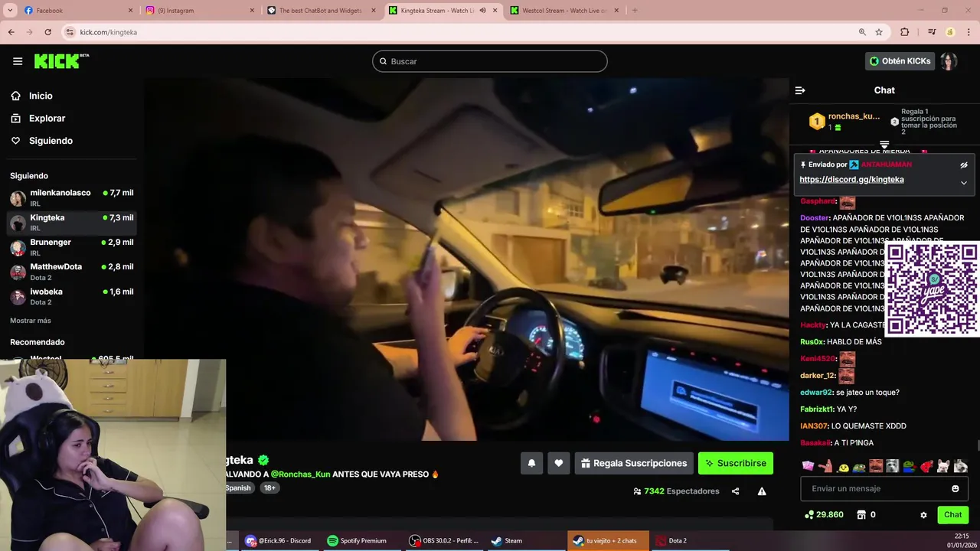The width and height of the screenshot is (980, 551).
Task: Click the Spanish language tag
Action: click(x=238, y=487)
